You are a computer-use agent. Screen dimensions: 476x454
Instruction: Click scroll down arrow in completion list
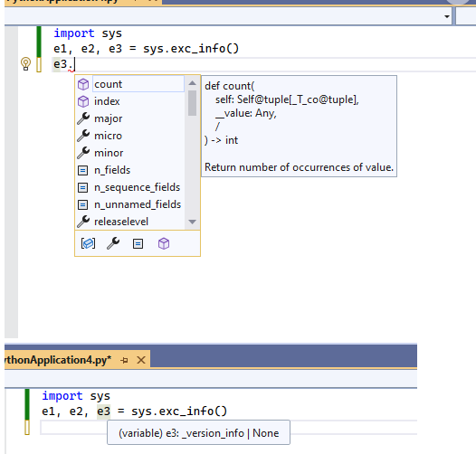tap(192, 222)
